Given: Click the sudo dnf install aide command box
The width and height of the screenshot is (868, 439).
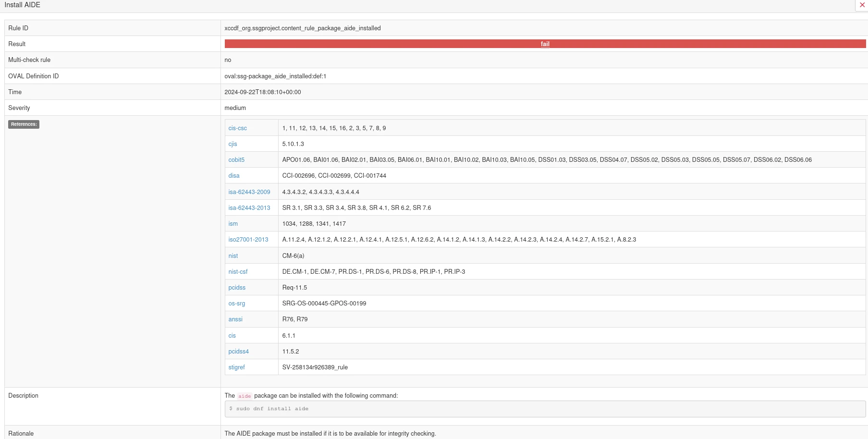Looking at the screenshot, I should click(545, 409).
